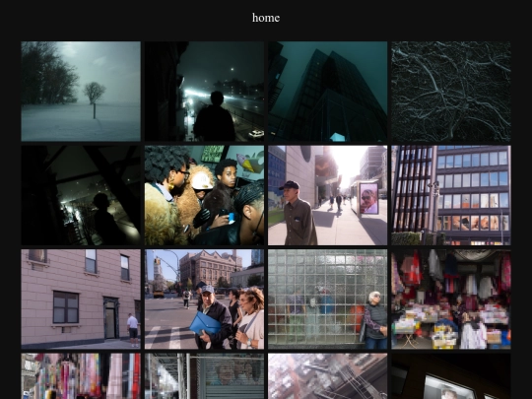This screenshot has width=532, height=399.
Task: Open the man in cap on sidewalk photo
Action: click(x=328, y=195)
